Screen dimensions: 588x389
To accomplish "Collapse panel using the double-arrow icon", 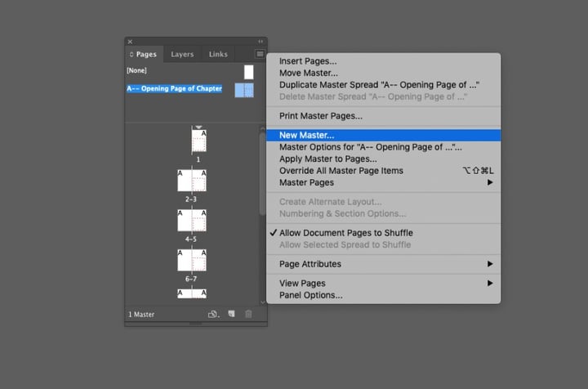I will coord(261,41).
